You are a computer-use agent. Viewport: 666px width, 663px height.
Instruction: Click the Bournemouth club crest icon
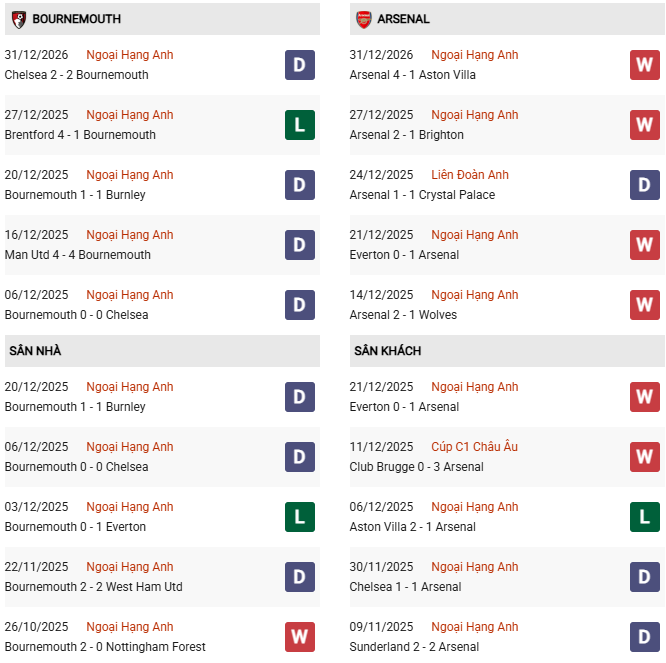tap(18, 19)
